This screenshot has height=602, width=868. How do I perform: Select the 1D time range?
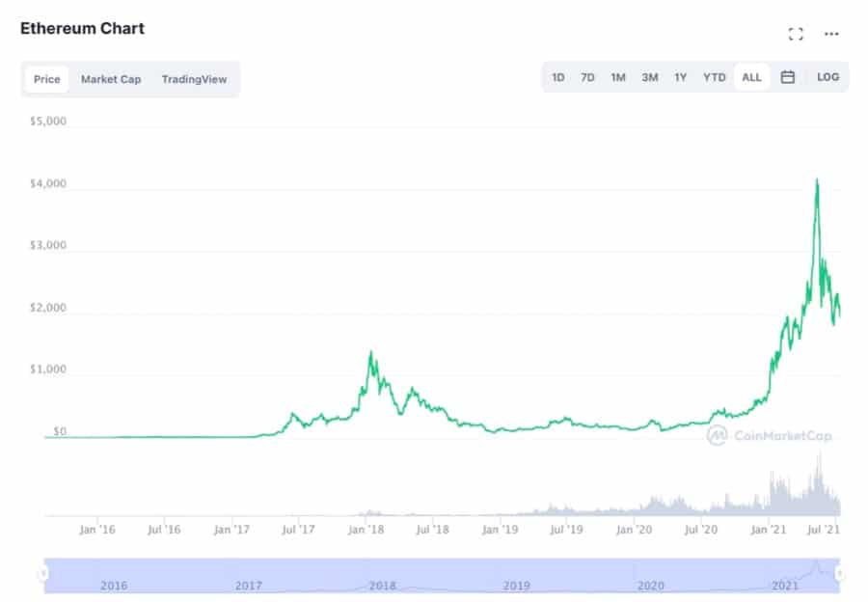(x=558, y=77)
